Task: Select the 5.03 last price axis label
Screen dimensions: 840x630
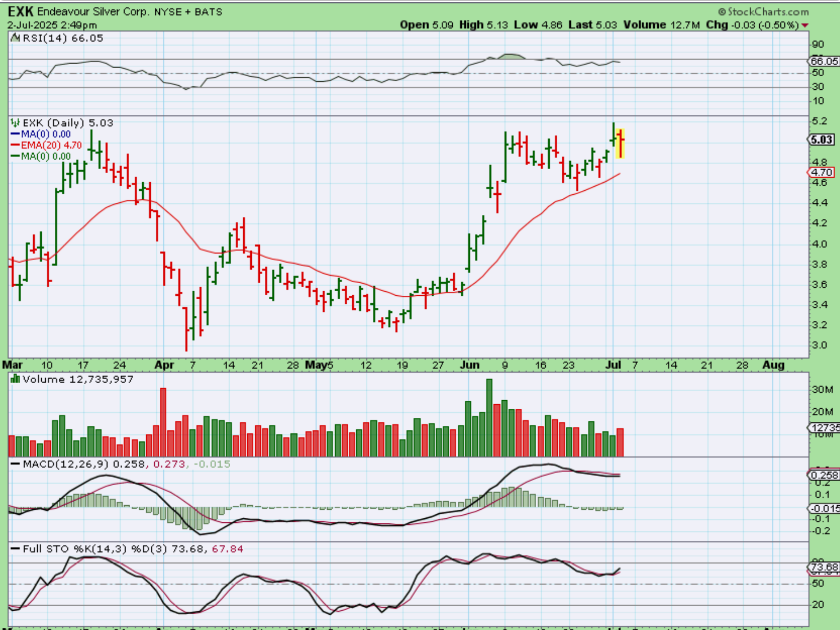Action: pos(821,140)
